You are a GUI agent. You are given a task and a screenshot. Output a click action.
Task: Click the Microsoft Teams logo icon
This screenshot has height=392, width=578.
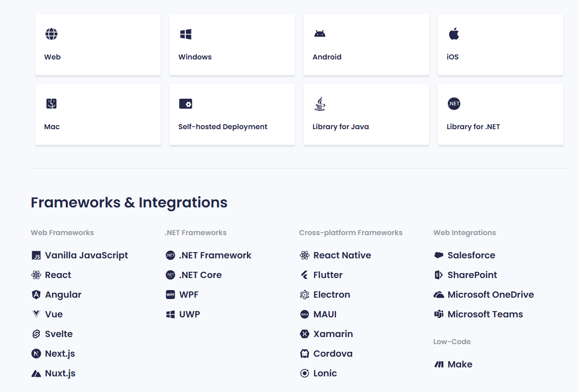pyautogui.click(x=439, y=314)
